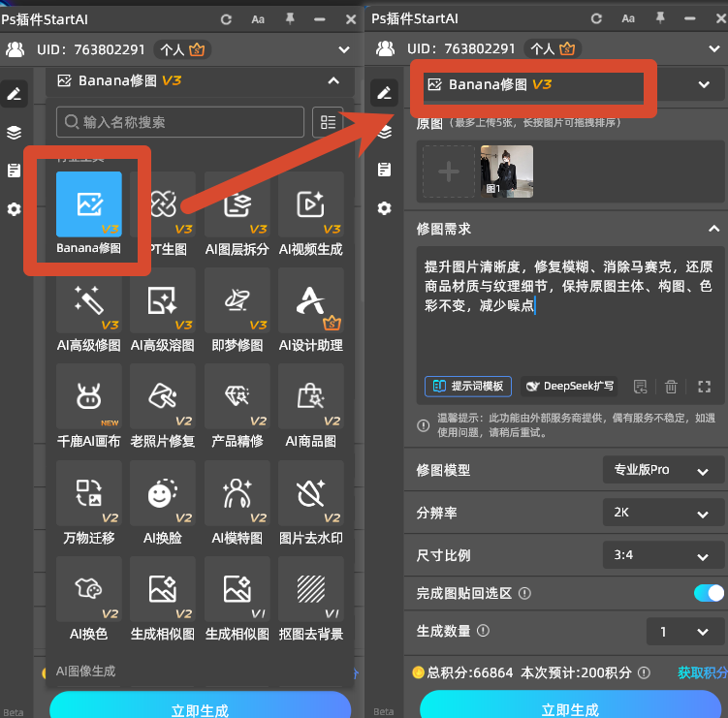This screenshot has height=718, width=728.
Task: Click the pencil edit sidebar icon in right panel
Action: point(385,93)
